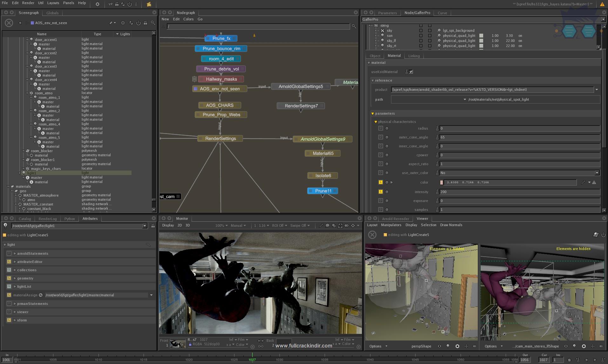
Task: Switch to the Arnold Rerender tab
Action: pos(395,219)
